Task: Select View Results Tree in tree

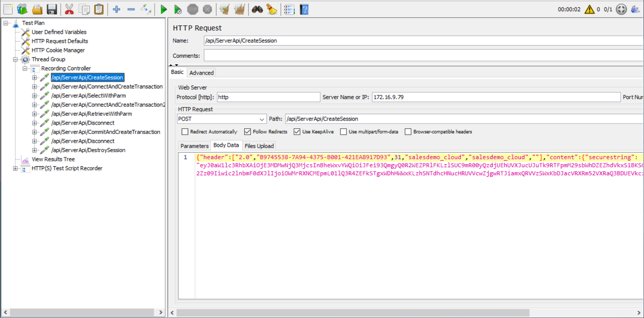Action: (x=53, y=159)
